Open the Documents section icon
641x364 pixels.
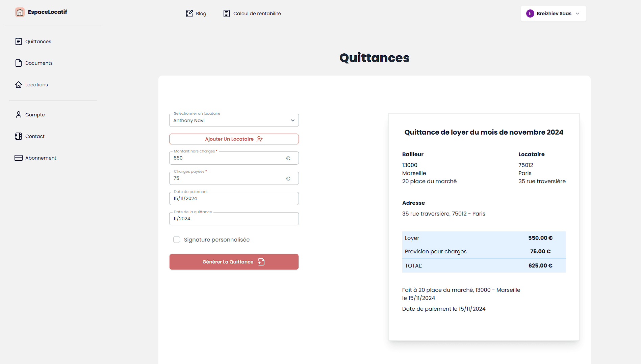19,63
